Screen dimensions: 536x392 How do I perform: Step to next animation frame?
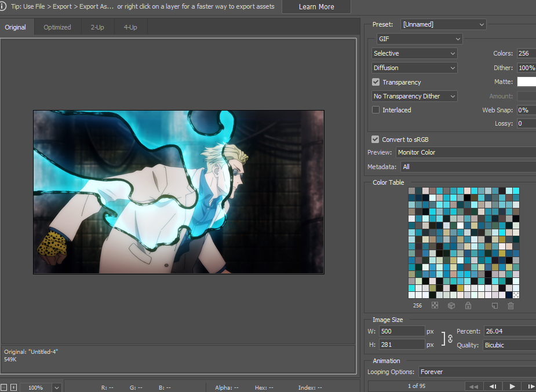[x=529, y=386]
